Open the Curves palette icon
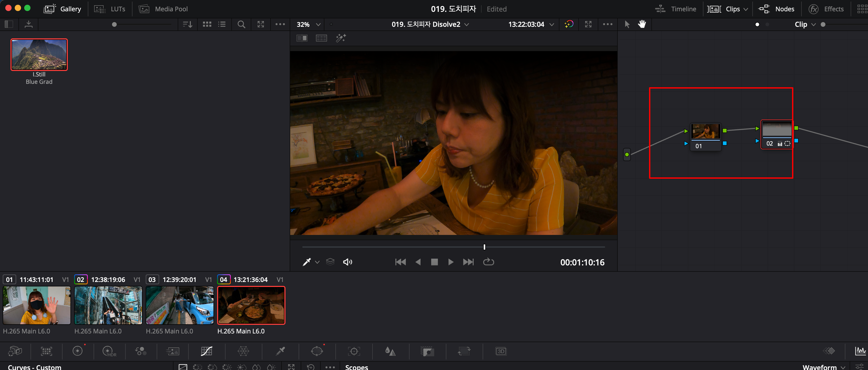The height and width of the screenshot is (370, 868). [206, 351]
